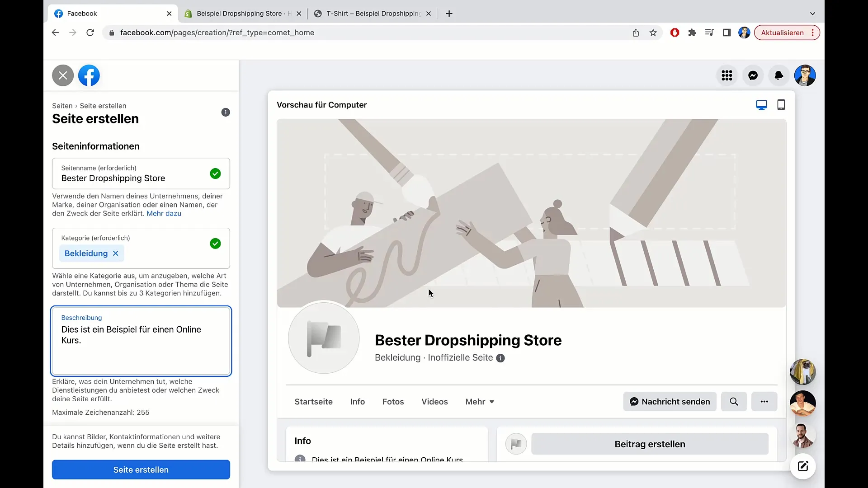Viewport: 868px width, 488px height.
Task: Open Aktualisieren Chrome menu dots
Action: (813, 33)
